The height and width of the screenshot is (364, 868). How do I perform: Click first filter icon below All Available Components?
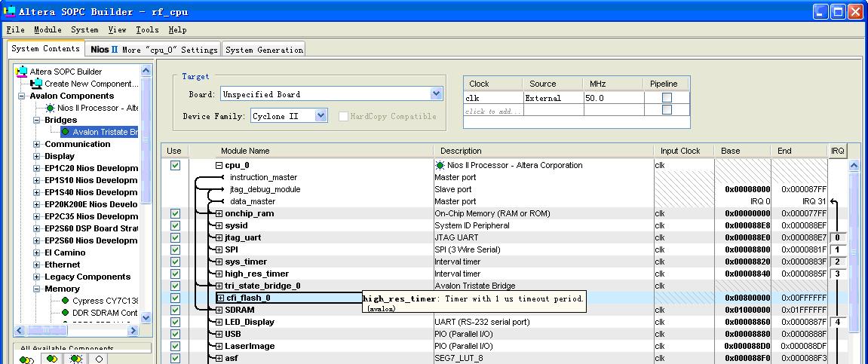click(x=26, y=359)
